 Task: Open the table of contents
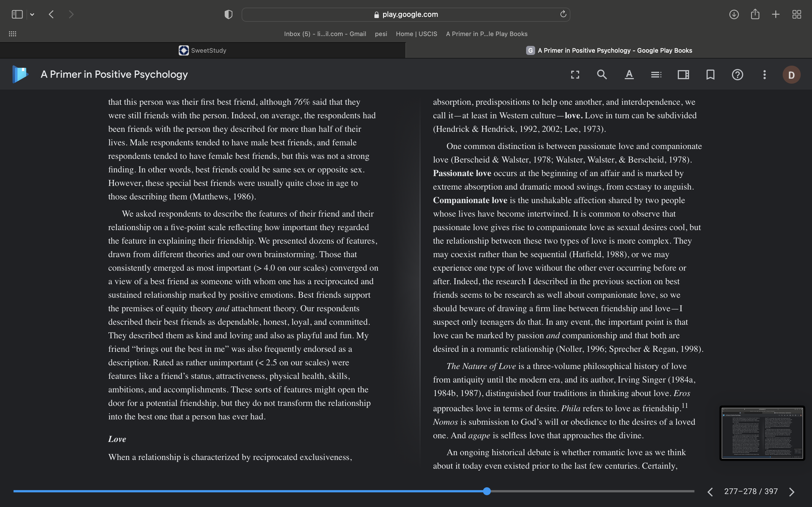click(656, 74)
